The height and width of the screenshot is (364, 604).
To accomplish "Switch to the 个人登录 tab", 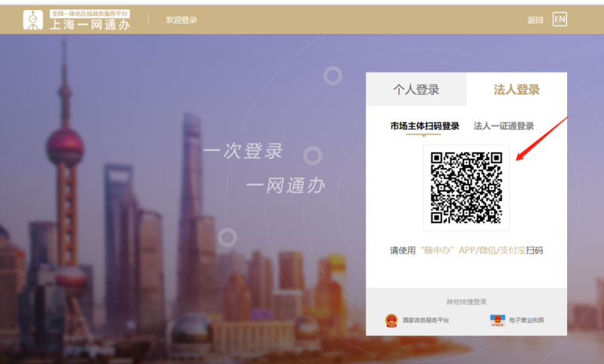I will click(416, 89).
